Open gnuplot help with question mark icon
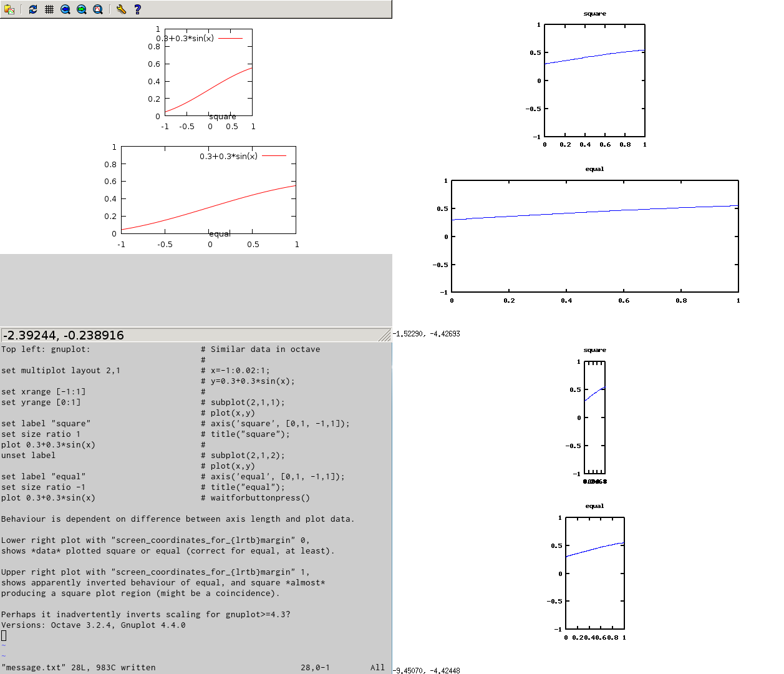The image size is (784, 674). pyautogui.click(x=138, y=9)
